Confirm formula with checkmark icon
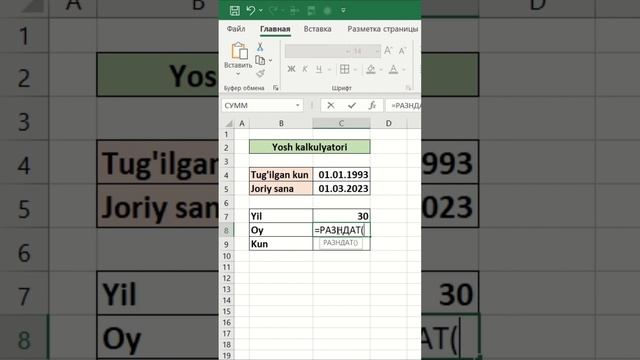This screenshot has width=640, height=360. 351,105
